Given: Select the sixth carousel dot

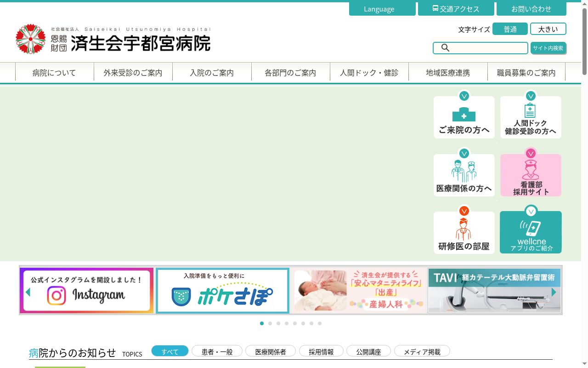Looking at the screenshot, I should tap(303, 323).
